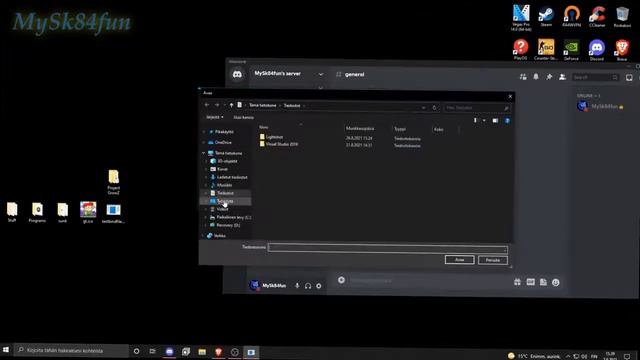Sort by Nimi column header
Viewport: 640px width, 360px height.
[264, 127]
